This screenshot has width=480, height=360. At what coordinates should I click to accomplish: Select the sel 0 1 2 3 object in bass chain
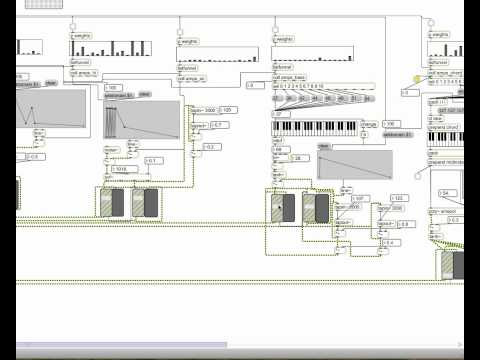pyautogui.click(x=323, y=86)
